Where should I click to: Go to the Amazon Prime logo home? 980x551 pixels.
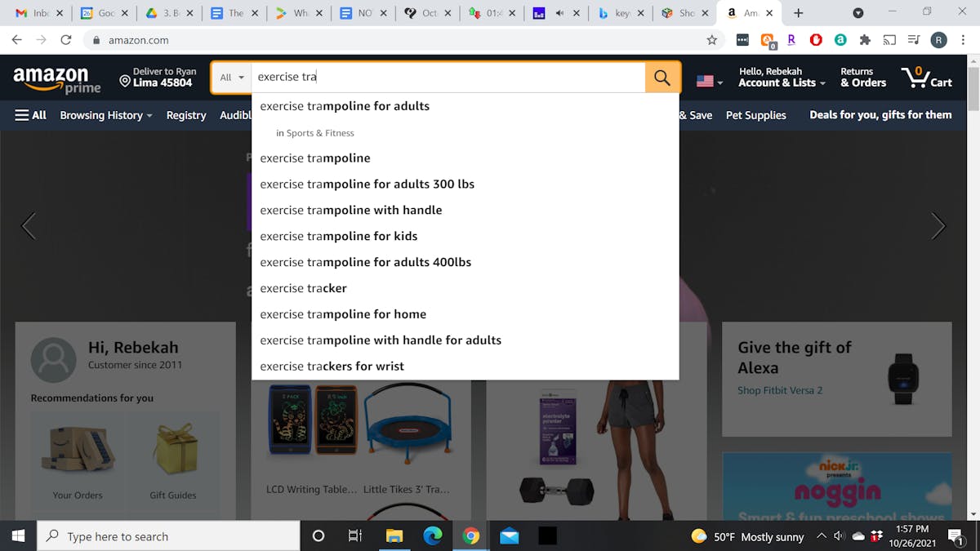(x=57, y=79)
